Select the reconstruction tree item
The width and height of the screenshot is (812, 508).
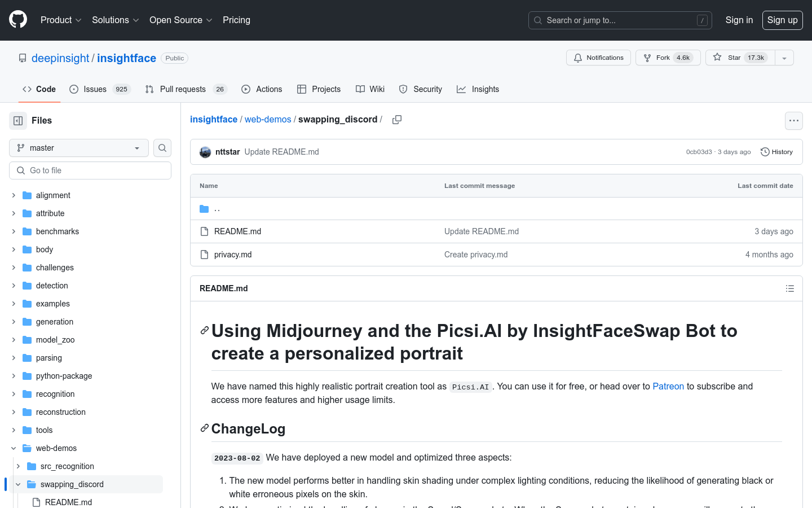pyautogui.click(x=61, y=412)
